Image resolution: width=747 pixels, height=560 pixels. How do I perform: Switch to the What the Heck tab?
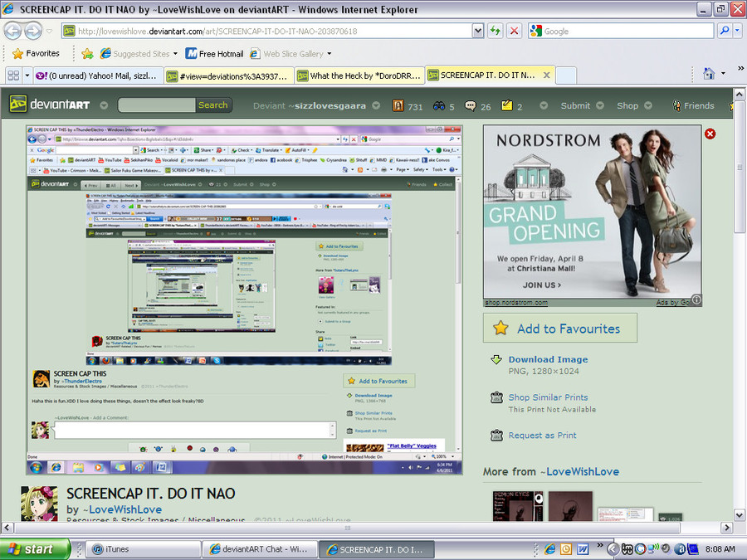tap(359, 75)
